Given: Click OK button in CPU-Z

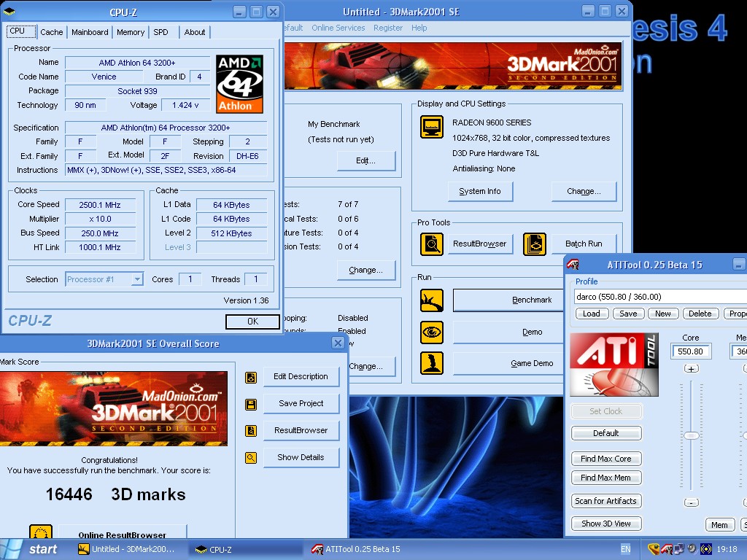Looking at the screenshot, I should click(252, 322).
